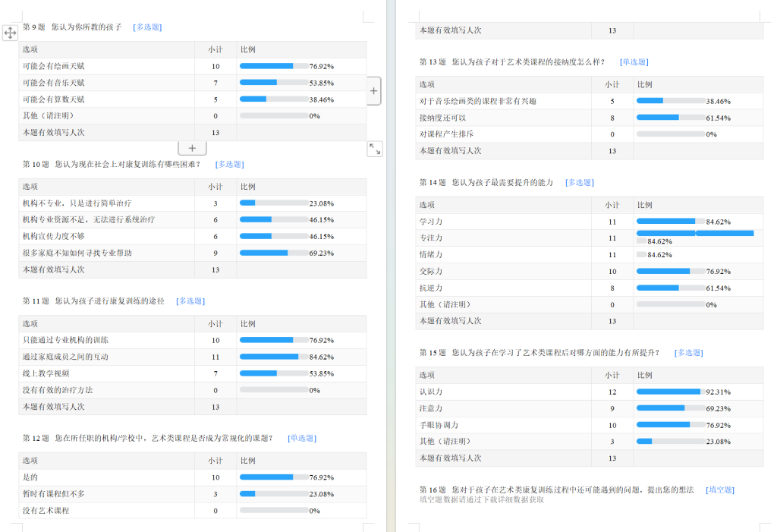Click the 第 11 题 question heading text
Image resolution: width=777 pixels, height=532 pixels.
93,301
